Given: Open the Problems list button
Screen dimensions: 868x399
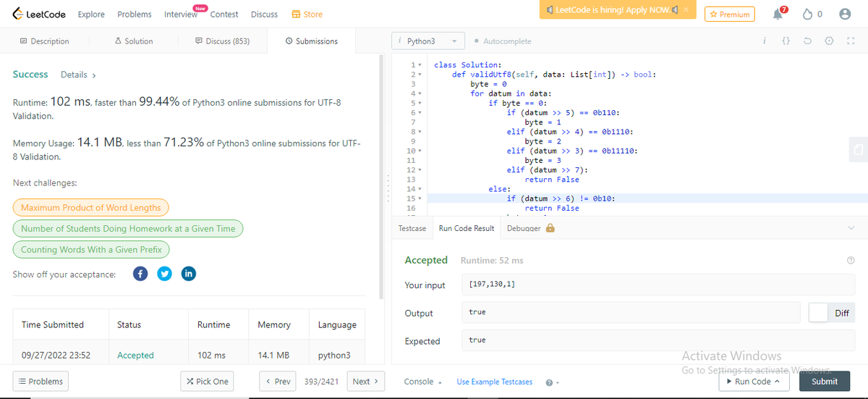Looking at the screenshot, I should tap(40, 382).
